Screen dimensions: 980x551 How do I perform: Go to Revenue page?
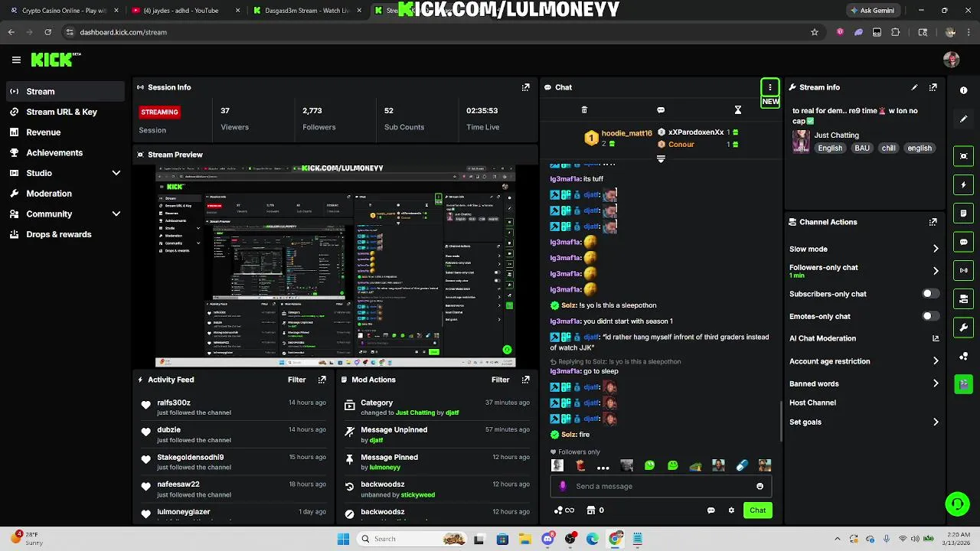(66, 132)
